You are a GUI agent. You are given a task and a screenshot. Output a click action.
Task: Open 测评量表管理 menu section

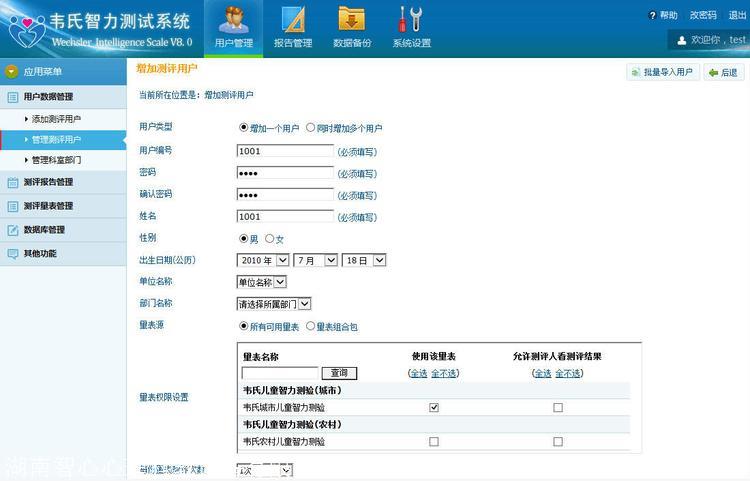(x=63, y=206)
